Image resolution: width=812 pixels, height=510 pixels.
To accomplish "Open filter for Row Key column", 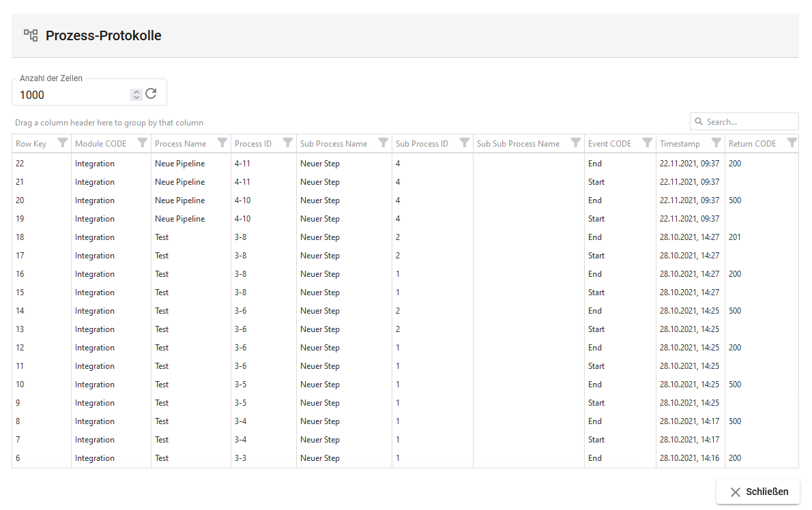I will [x=63, y=143].
